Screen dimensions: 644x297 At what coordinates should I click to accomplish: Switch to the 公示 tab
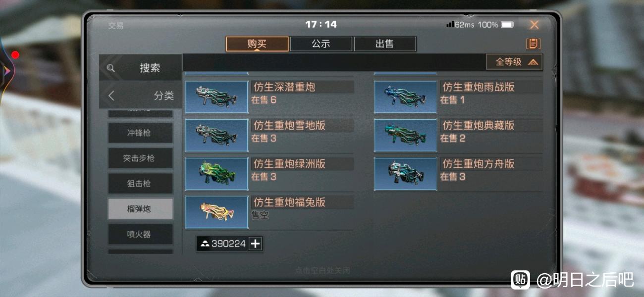coord(321,44)
